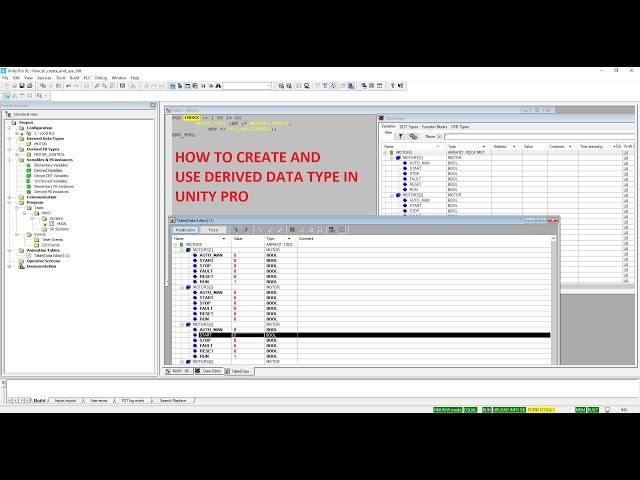Click the BUILT indicator in status bar

tap(593, 409)
